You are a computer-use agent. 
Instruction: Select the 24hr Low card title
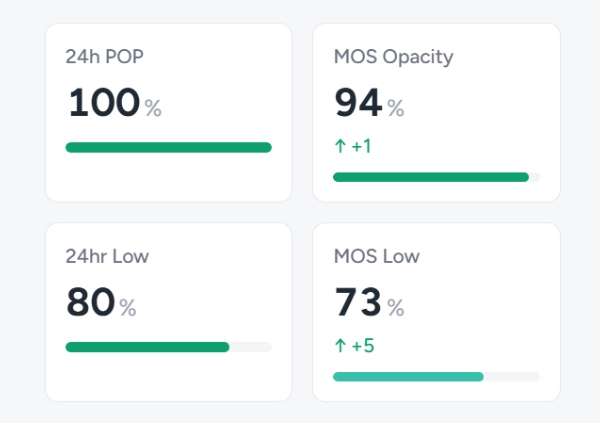(107, 257)
